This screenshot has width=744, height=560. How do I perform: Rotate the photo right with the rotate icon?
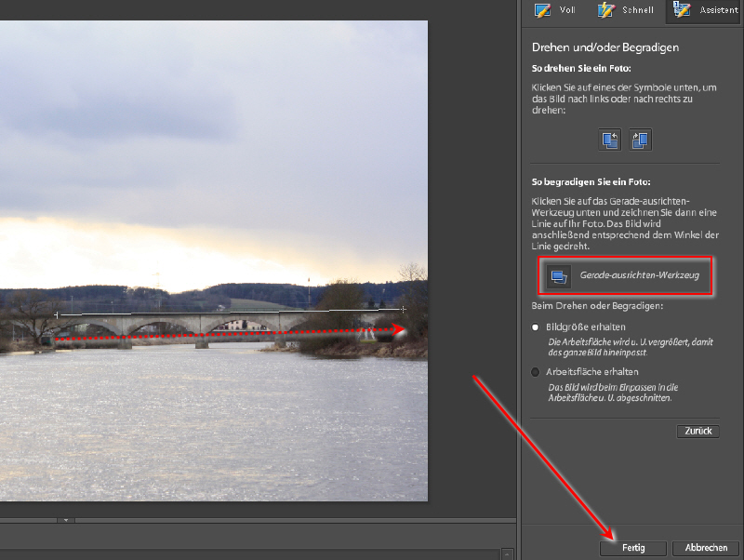pyautogui.click(x=641, y=140)
